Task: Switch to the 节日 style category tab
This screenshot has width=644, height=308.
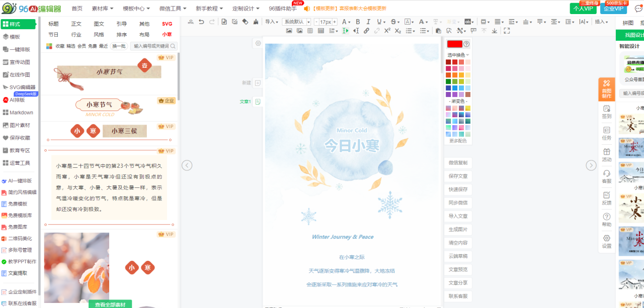Action: click(53, 35)
